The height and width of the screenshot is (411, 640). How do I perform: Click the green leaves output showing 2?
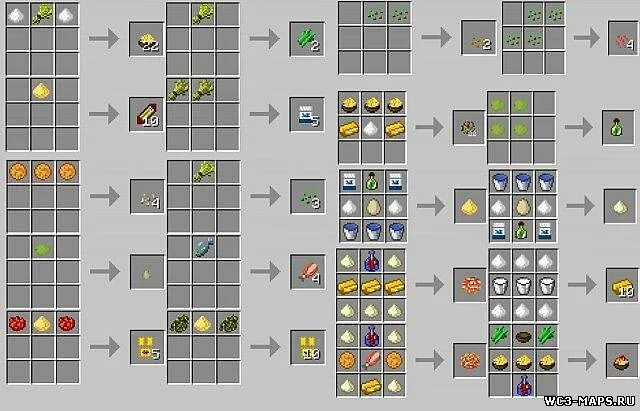coord(307,39)
